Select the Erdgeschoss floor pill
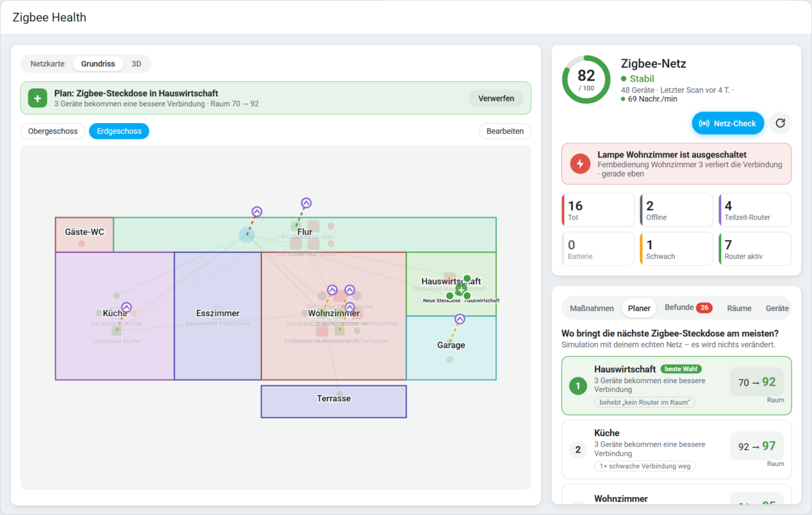 point(119,131)
